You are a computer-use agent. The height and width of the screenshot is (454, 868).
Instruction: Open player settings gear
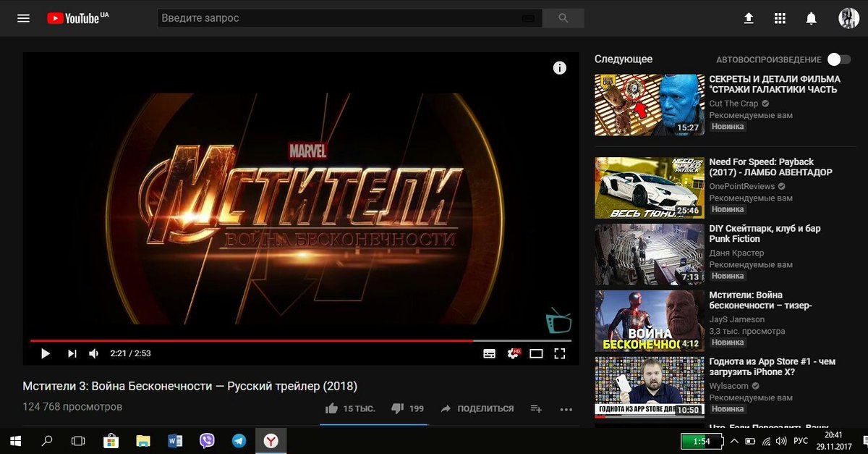pos(514,353)
